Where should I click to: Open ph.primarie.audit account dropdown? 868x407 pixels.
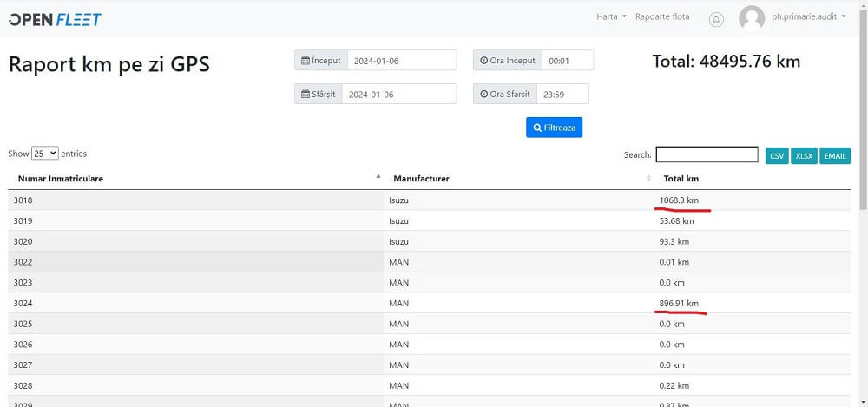pyautogui.click(x=807, y=17)
